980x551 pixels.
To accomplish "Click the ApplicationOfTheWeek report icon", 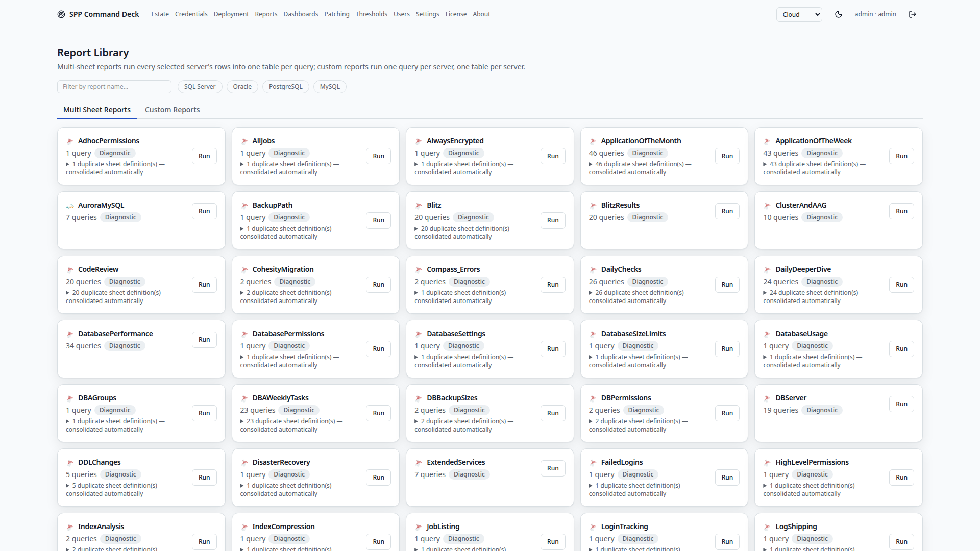I will click(x=768, y=141).
